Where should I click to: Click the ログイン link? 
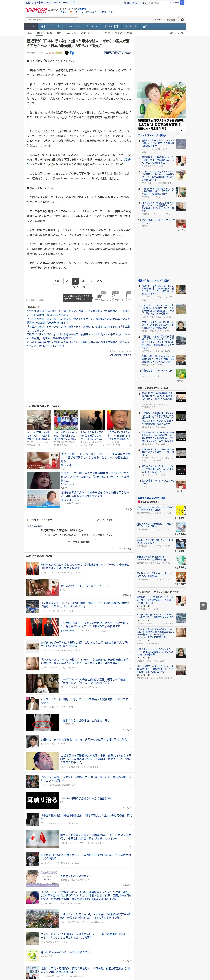click(64, 12)
